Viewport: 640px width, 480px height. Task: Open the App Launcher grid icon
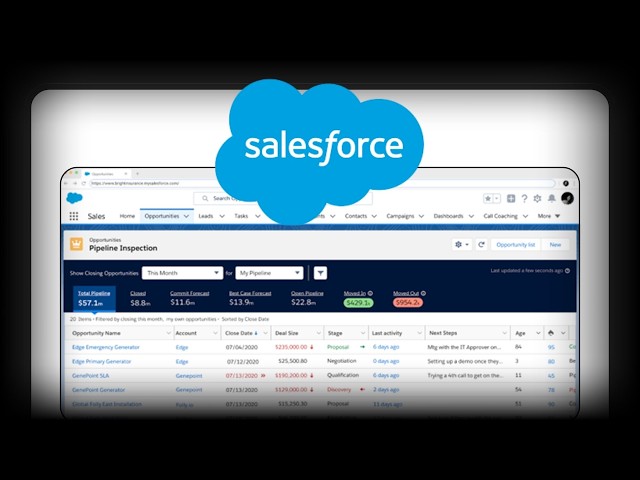(73, 216)
